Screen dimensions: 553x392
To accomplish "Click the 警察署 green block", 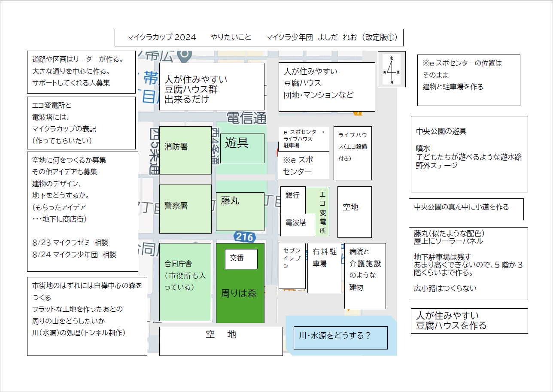I will [185, 209].
